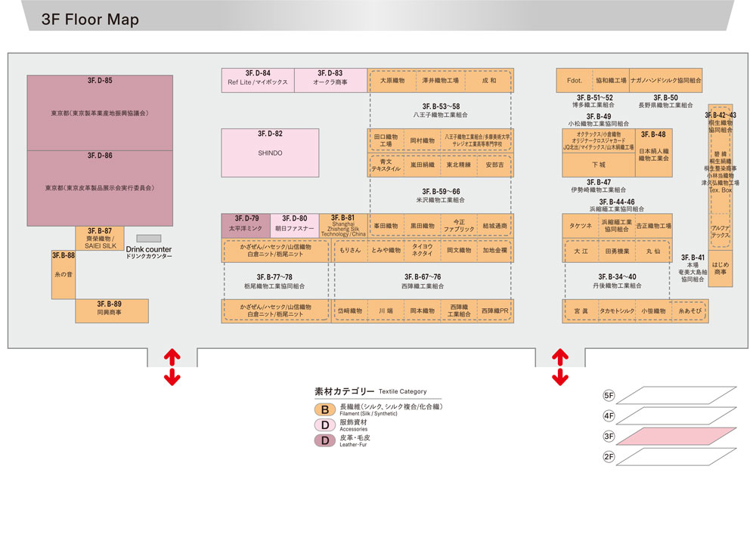Click booth 3F.B-87 SAIEI SILK
Screen dimensions: 756x534
(100, 239)
